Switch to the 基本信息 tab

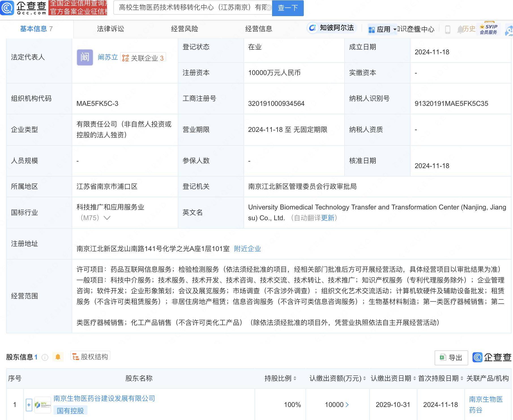point(36,29)
